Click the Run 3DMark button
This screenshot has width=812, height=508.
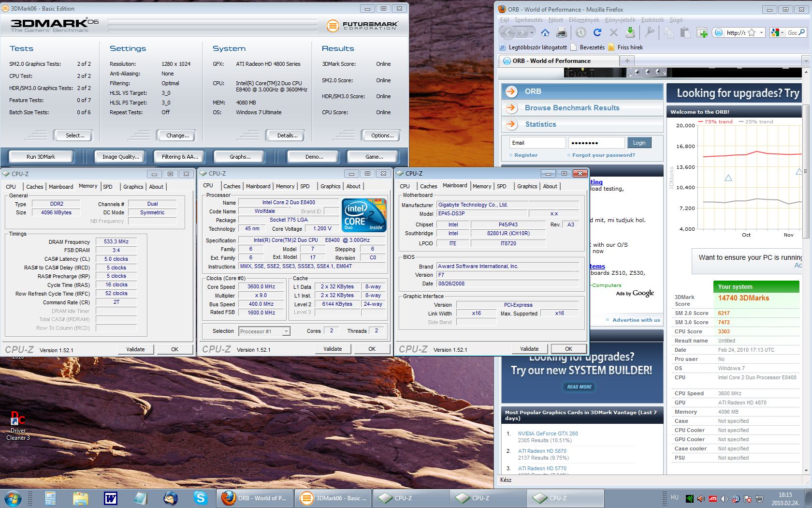click(41, 157)
